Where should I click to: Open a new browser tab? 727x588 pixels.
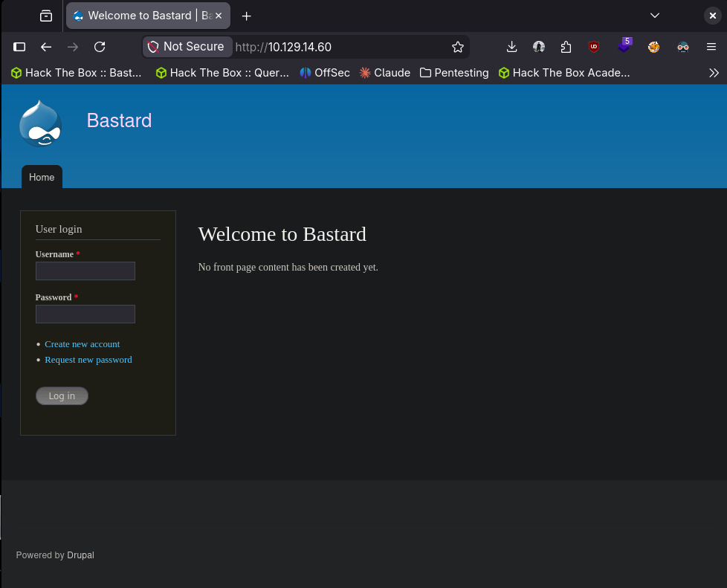247,16
